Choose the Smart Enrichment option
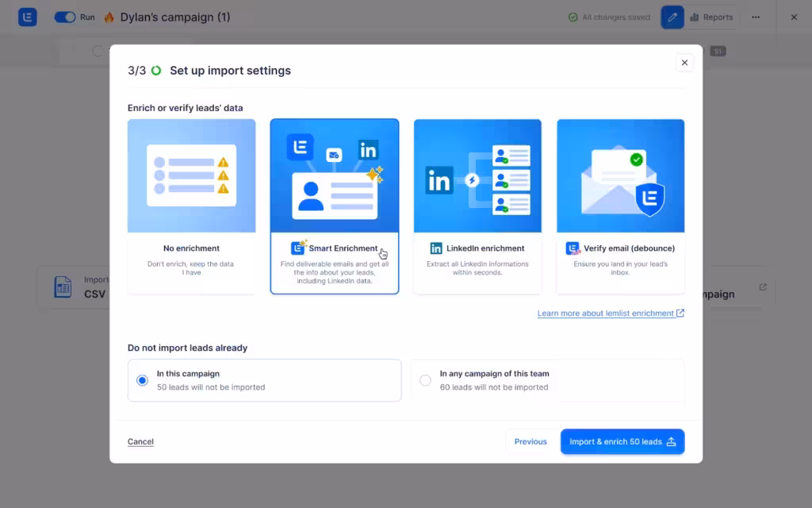The image size is (812, 508). [x=334, y=206]
